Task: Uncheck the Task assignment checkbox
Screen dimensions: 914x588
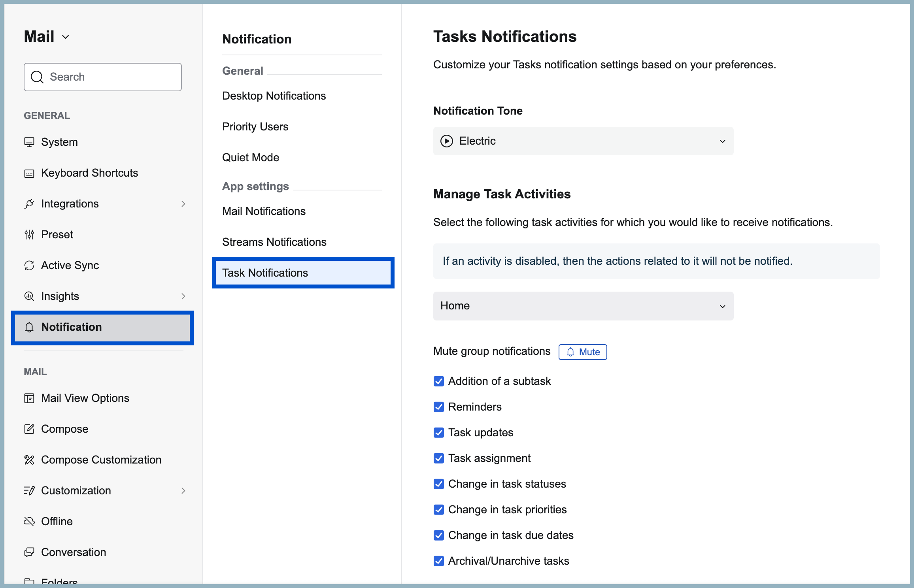Action: click(x=439, y=458)
